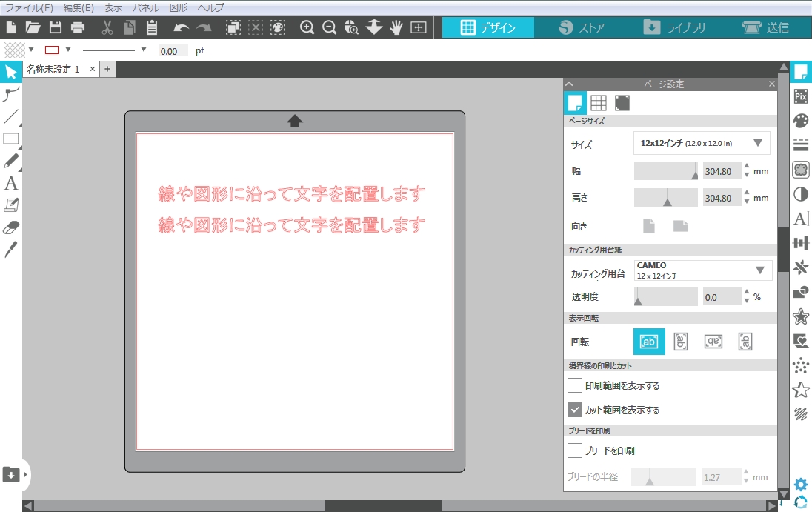Select the Text tool in left toolbar
This screenshot has width=812, height=512.
pyautogui.click(x=10, y=183)
